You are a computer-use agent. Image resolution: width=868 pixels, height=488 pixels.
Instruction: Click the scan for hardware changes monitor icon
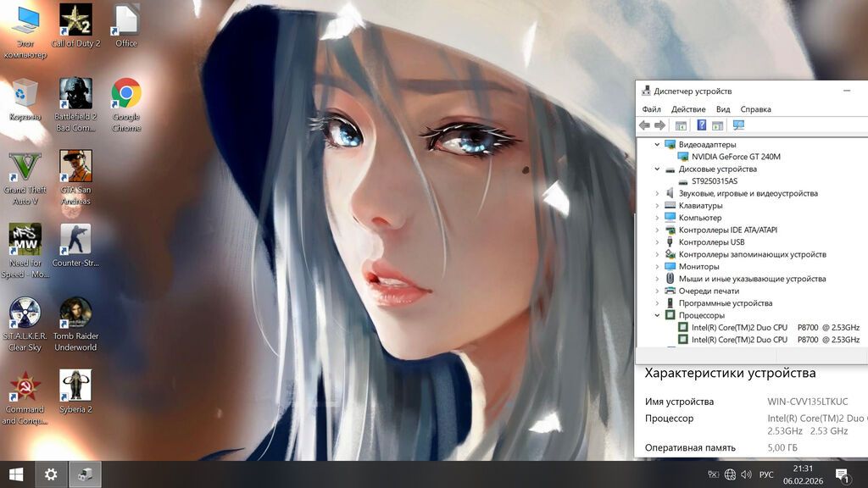(738, 125)
